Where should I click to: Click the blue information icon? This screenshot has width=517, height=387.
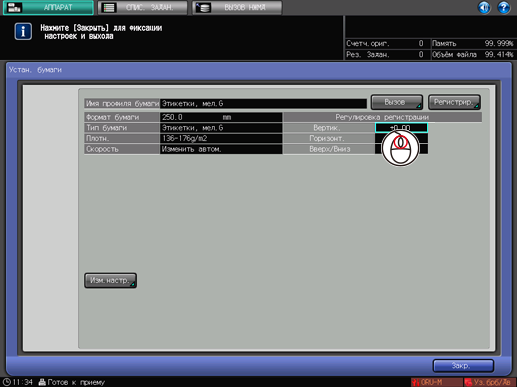click(x=23, y=32)
